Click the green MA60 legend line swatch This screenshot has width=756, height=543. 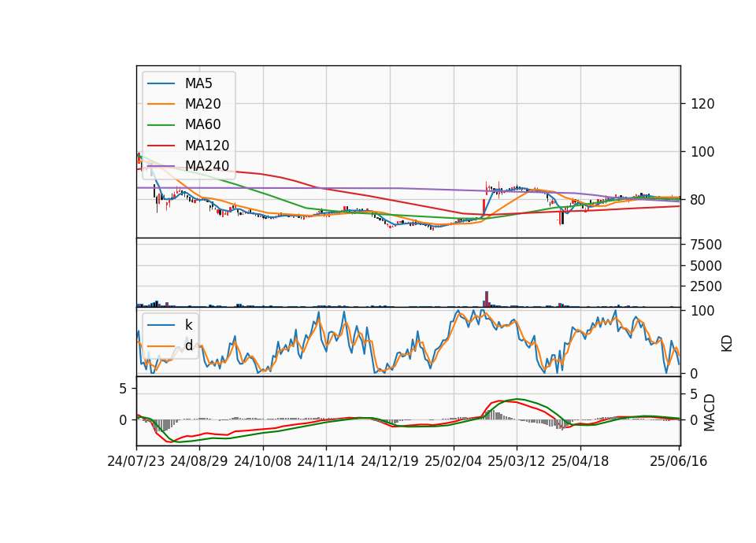[161, 125]
